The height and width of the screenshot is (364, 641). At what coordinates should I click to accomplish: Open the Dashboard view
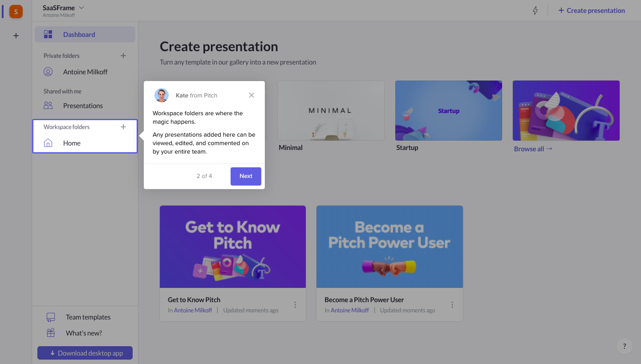point(85,34)
